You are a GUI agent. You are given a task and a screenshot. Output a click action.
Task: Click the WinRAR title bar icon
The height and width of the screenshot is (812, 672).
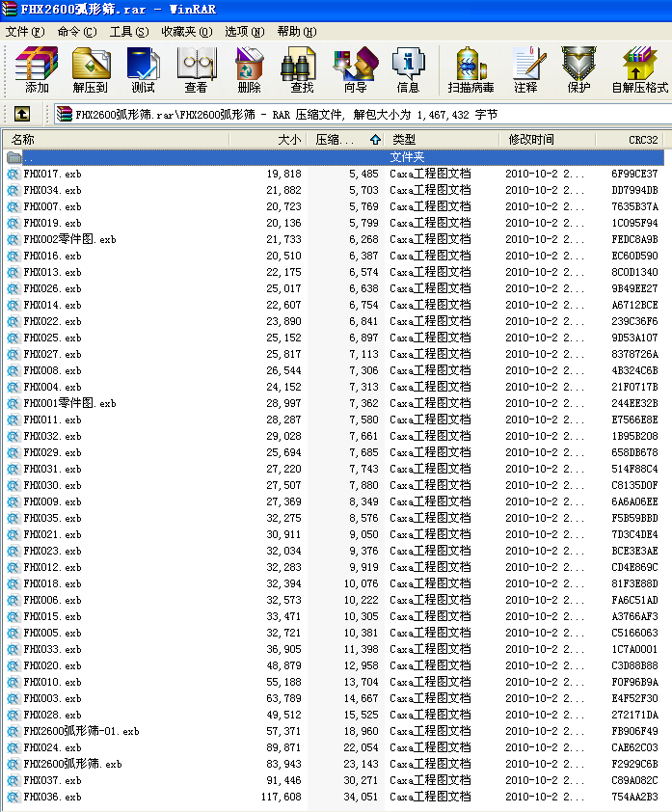pyautogui.click(x=10, y=9)
